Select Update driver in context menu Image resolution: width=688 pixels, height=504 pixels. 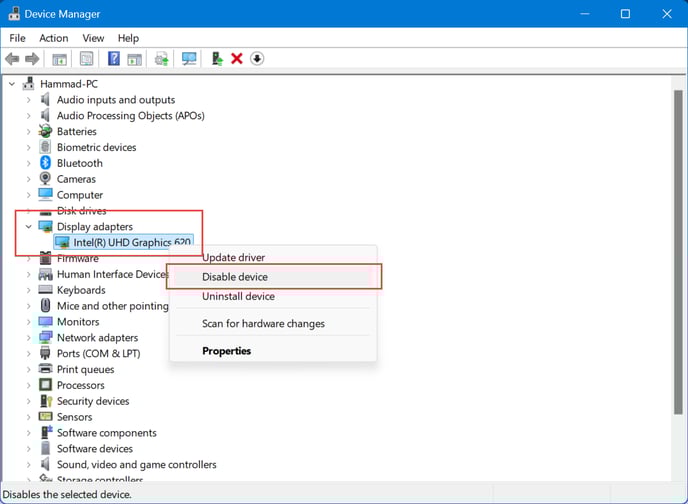pyautogui.click(x=233, y=258)
